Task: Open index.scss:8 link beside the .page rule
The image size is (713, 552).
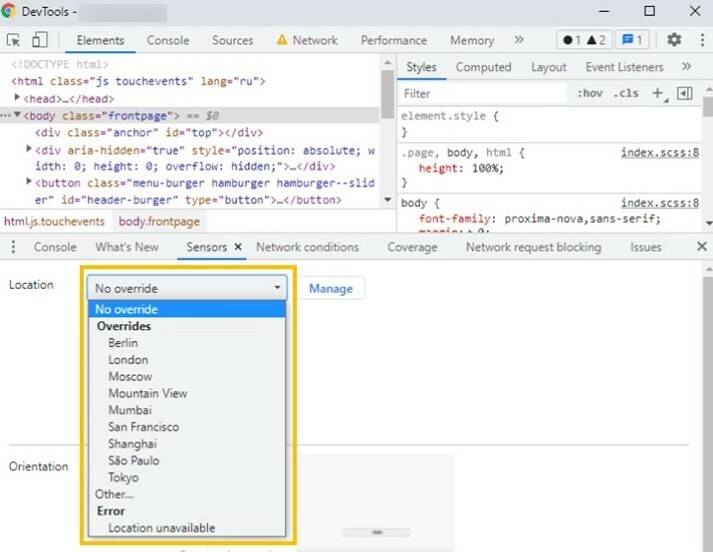Action: pos(660,153)
